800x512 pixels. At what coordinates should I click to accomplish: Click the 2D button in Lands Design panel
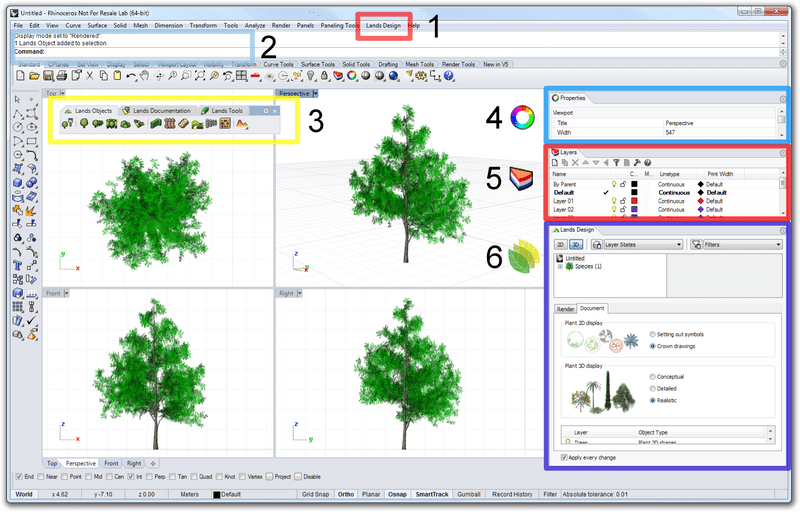tap(561, 245)
